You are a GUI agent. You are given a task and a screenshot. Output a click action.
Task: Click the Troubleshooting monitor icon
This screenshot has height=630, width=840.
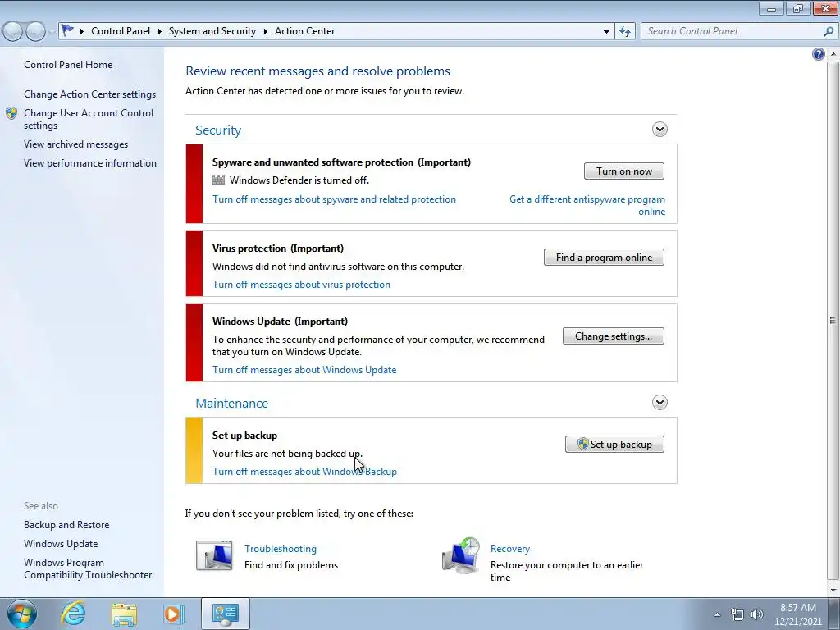[x=214, y=555]
